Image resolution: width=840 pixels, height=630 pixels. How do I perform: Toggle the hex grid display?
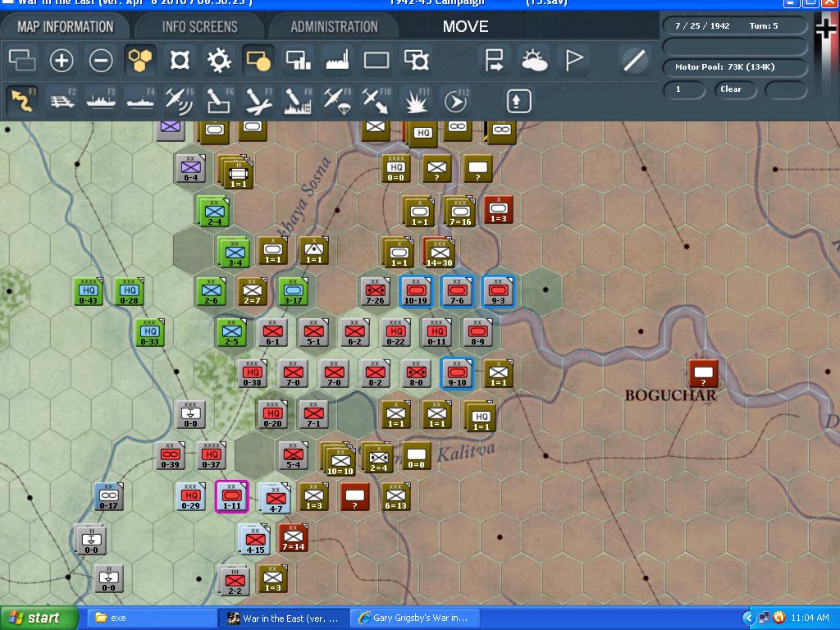pos(140,59)
